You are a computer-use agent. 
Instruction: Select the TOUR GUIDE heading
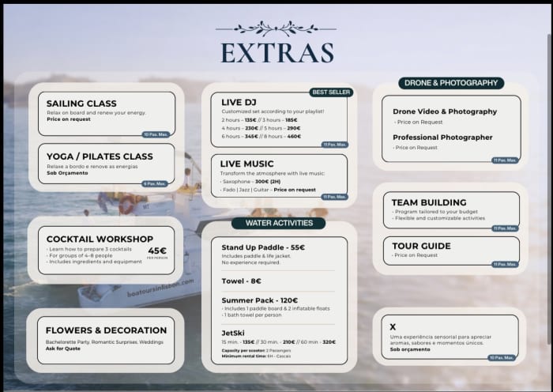(421, 246)
